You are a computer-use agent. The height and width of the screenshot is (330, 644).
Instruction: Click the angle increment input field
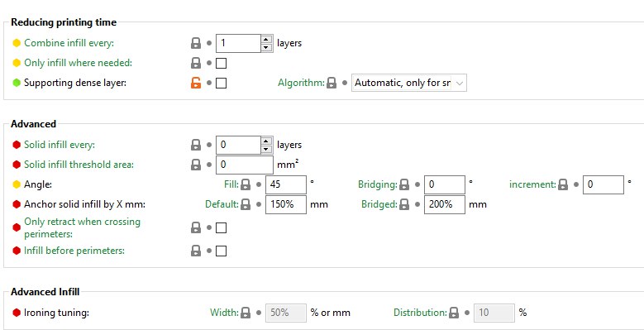[603, 184]
